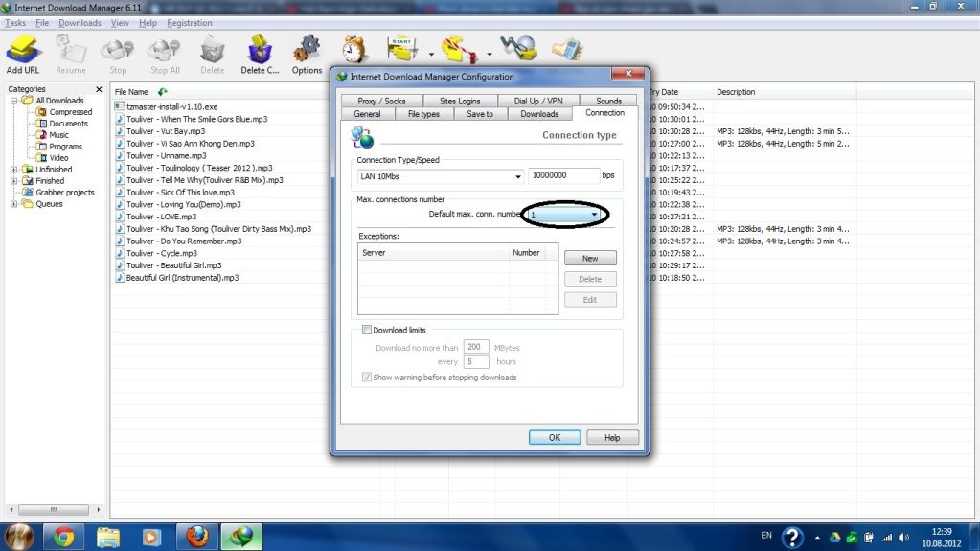Open the Default max. conn. number dropdown
Screen dimensions: 980x551
563,215
